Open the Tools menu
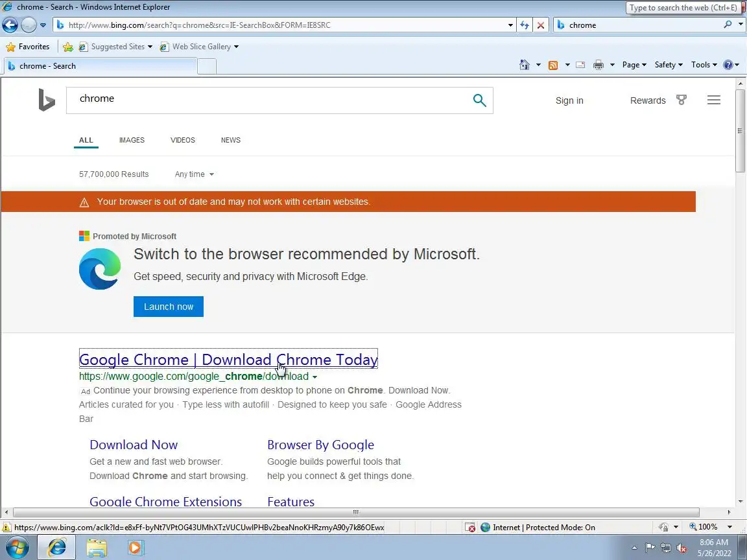Image resolution: width=747 pixels, height=560 pixels. click(x=704, y=65)
